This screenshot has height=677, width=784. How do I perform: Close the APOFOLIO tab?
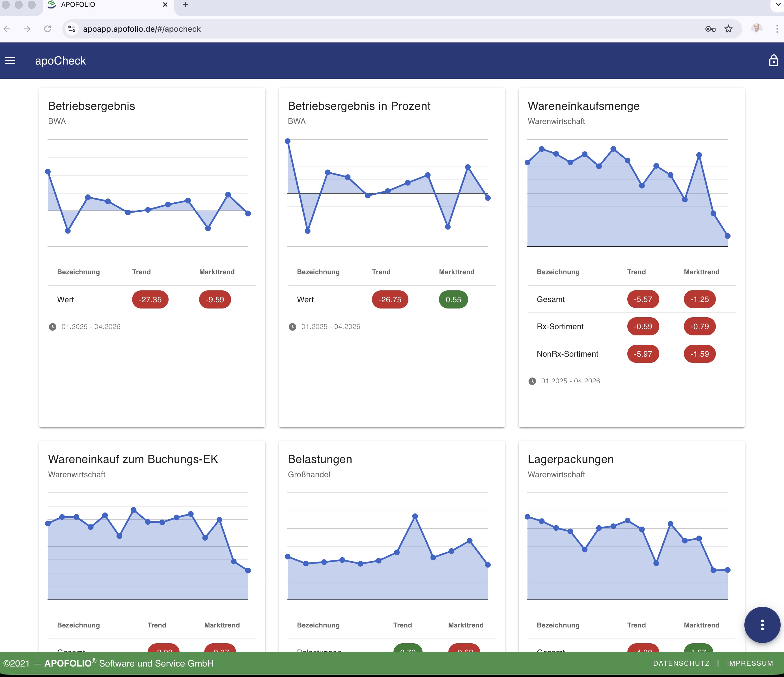tap(165, 5)
